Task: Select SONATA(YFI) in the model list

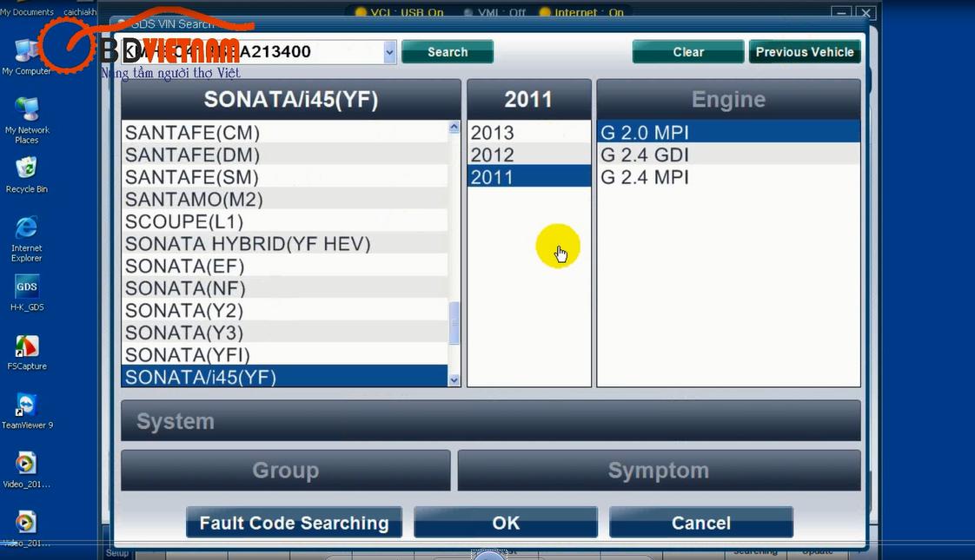Action: coord(285,355)
